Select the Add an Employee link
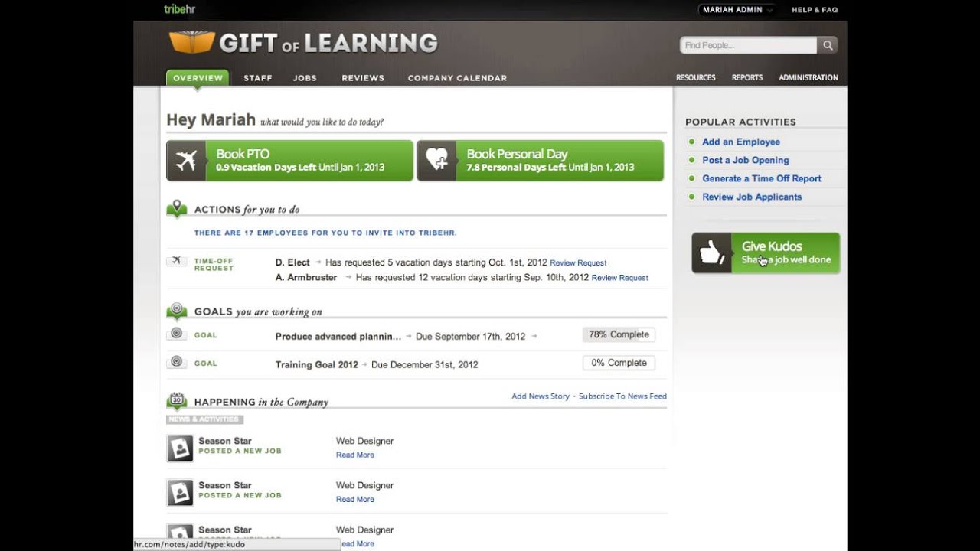The width and height of the screenshot is (980, 551). (741, 142)
